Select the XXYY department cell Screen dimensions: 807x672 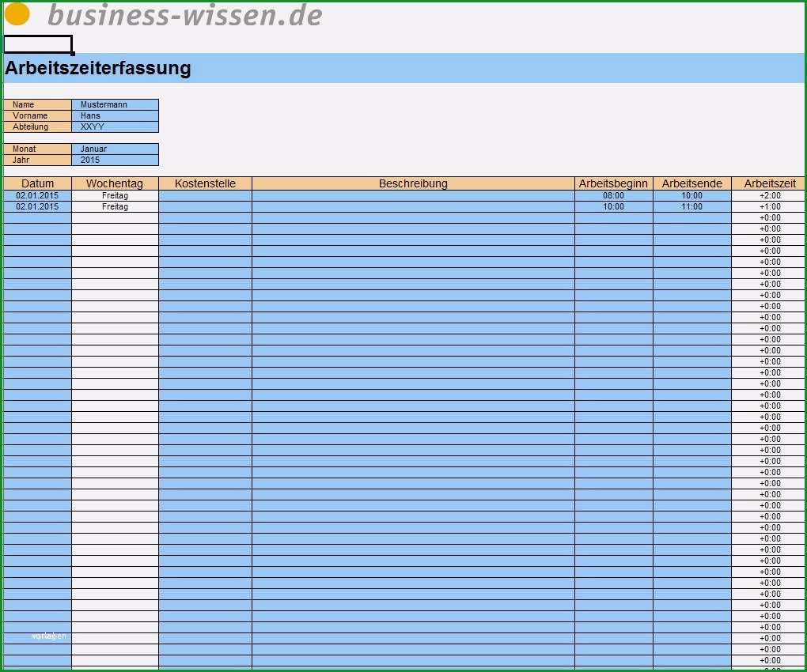point(115,126)
